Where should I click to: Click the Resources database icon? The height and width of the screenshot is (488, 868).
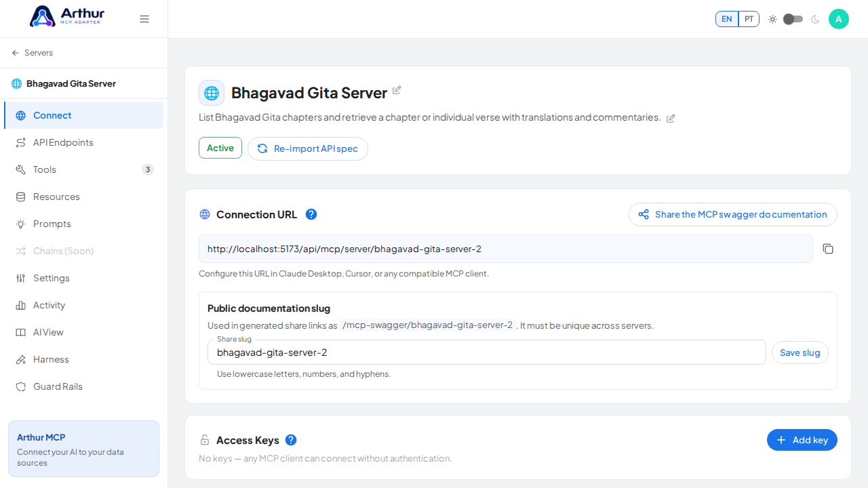21,197
